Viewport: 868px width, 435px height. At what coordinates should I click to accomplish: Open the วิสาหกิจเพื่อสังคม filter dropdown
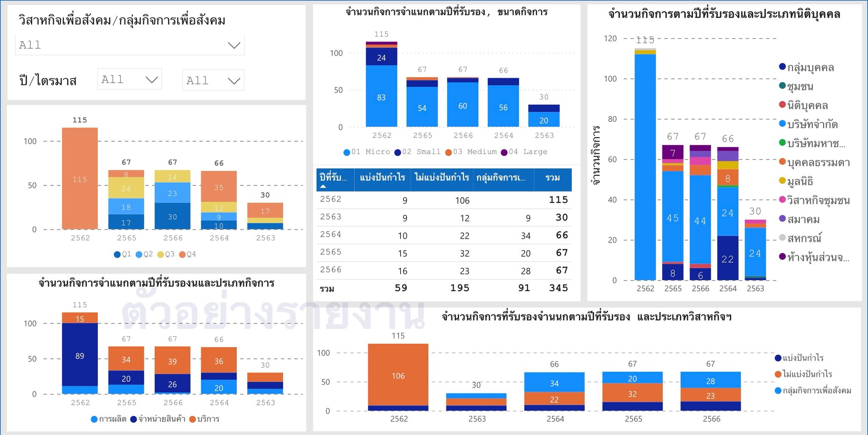234,45
